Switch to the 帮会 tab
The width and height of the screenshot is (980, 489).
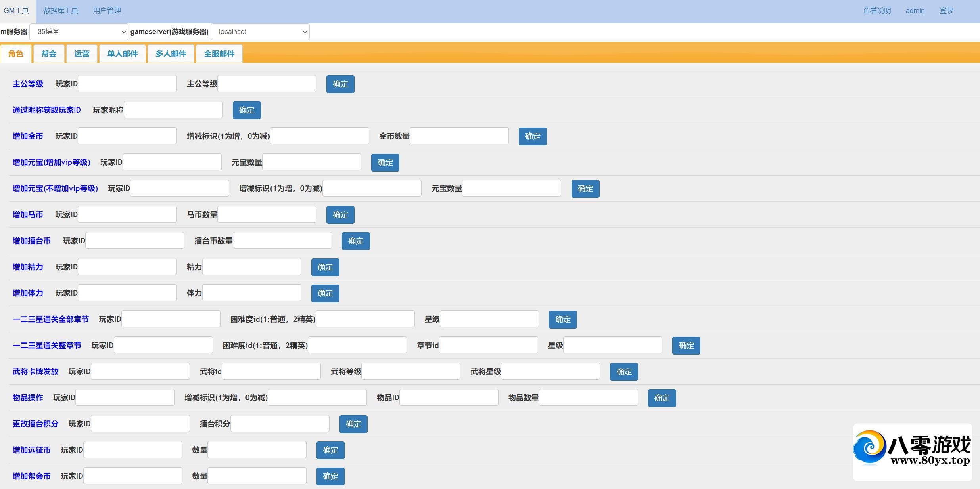pyautogui.click(x=49, y=53)
